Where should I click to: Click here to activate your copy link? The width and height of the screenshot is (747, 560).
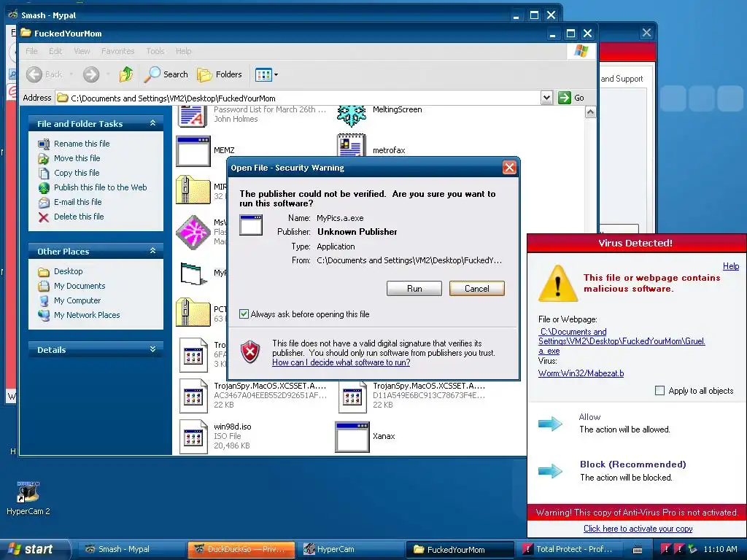(638, 529)
